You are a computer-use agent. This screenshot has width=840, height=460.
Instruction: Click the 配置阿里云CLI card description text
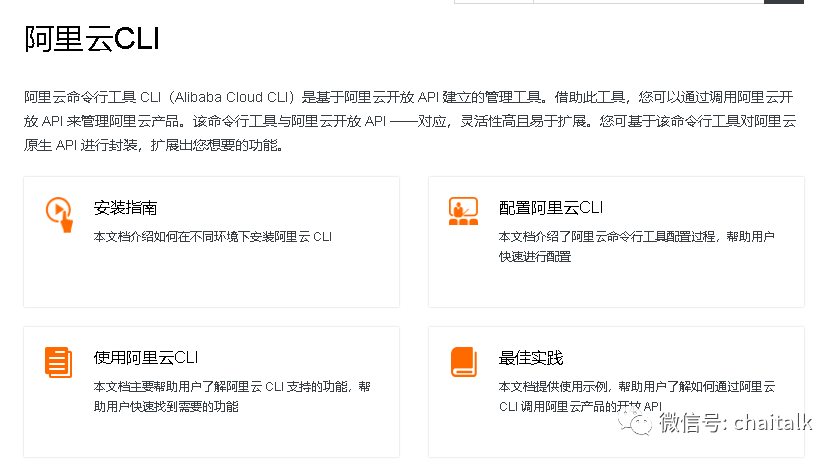tap(636, 246)
